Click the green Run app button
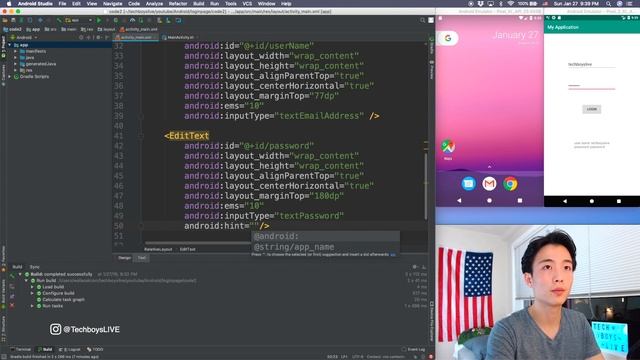 [99, 20]
